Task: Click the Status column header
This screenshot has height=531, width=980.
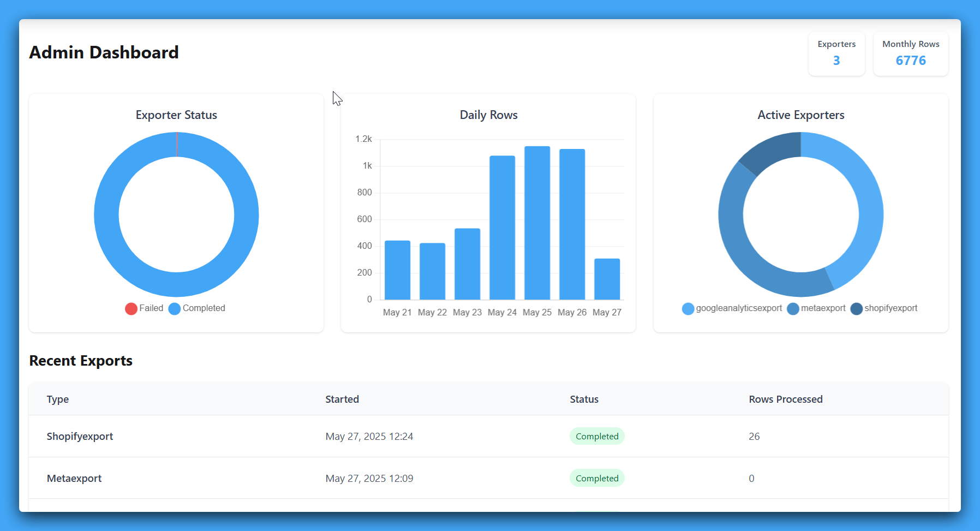Action: pyautogui.click(x=583, y=399)
